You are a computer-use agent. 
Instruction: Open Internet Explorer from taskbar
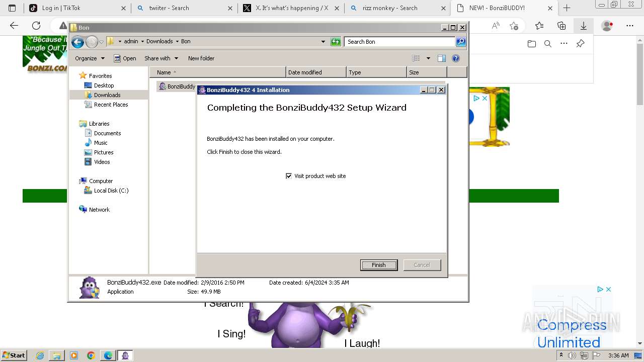click(40, 355)
